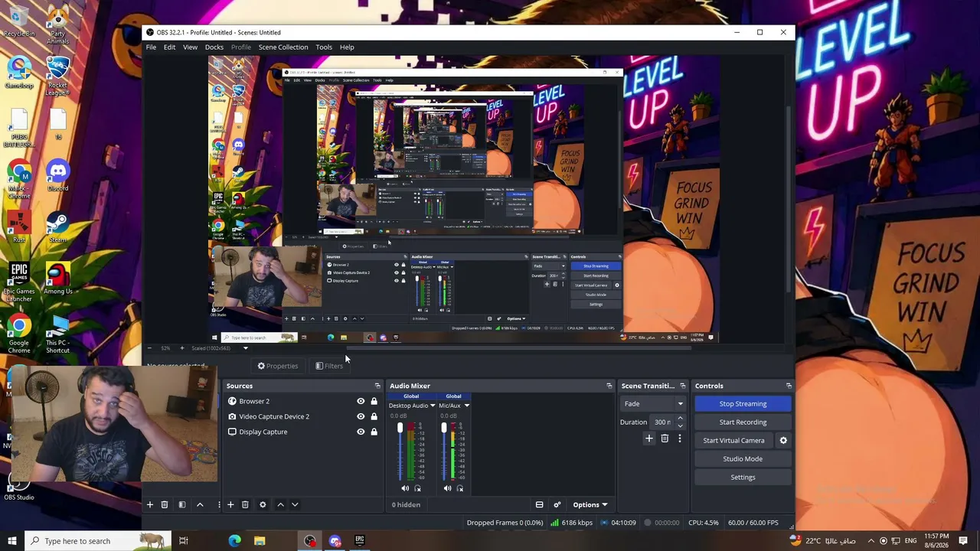Screen dimensions: 980x551
Task: Unlock the Browser 2 source
Action: click(374, 401)
